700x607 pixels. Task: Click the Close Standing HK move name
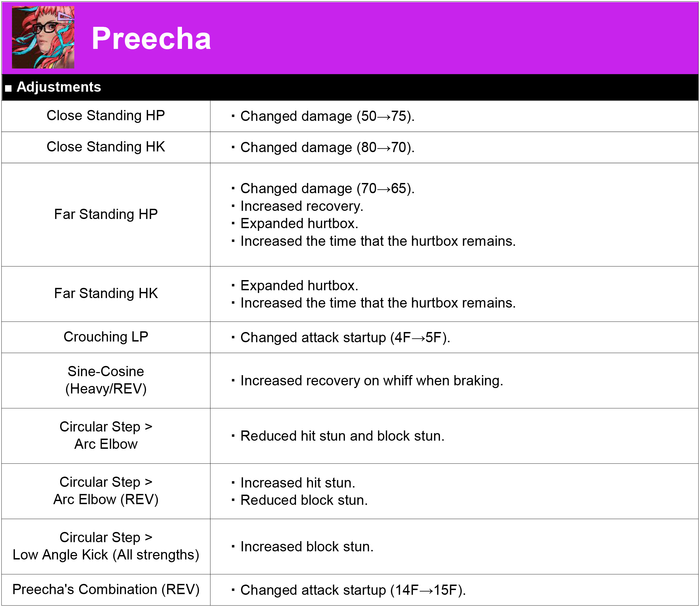tap(106, 147)
